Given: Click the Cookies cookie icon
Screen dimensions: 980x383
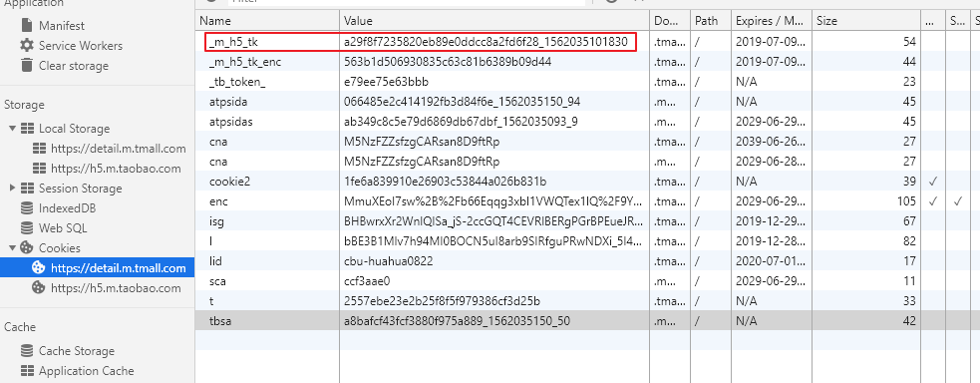Looking at the screenshot, I should pyautogui.click(x=27, y=247).
